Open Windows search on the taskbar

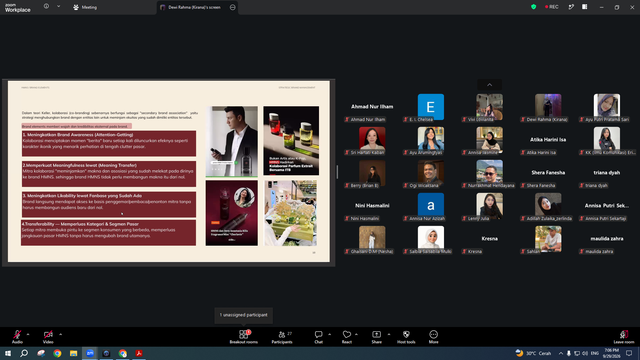click(24, 353)
